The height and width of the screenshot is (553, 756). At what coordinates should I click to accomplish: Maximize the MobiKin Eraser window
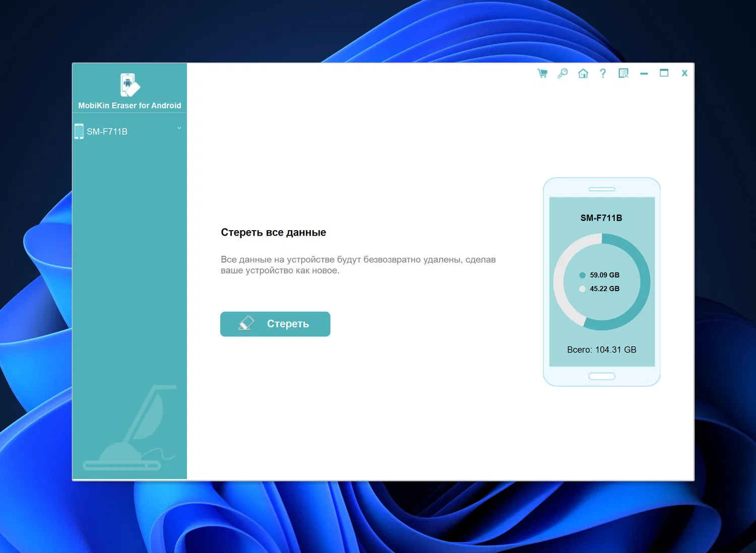664,73
